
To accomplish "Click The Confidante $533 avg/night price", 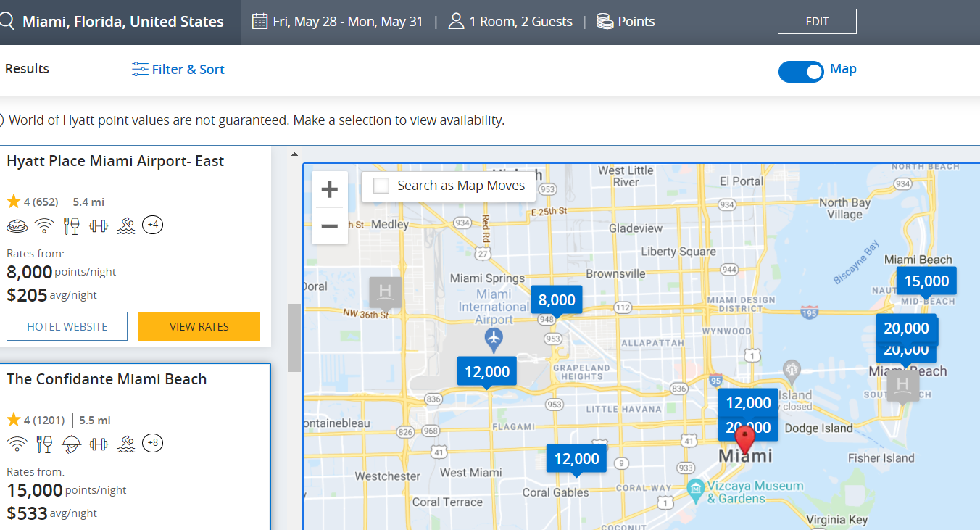I will [51, 513].
